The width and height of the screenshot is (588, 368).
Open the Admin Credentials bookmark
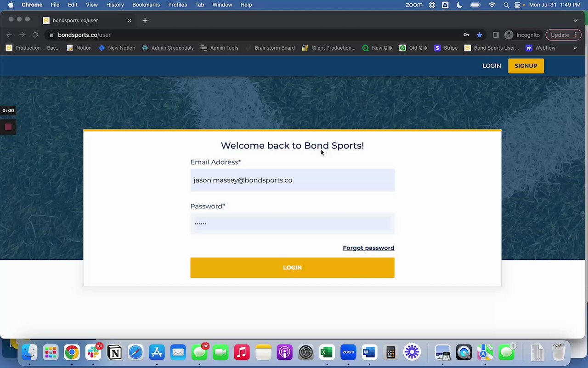pyautogui.click(x=168, y=48)
